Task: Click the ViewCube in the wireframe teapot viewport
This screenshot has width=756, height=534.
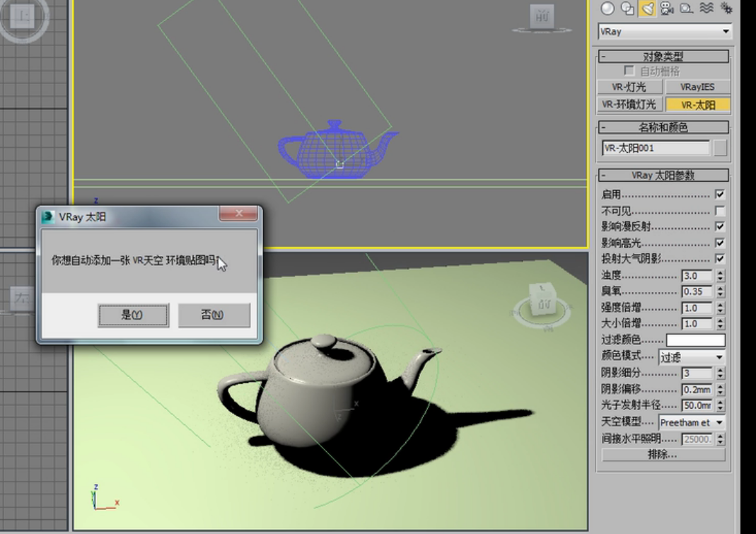Action: pyautogui.click(x=542, y=18)
